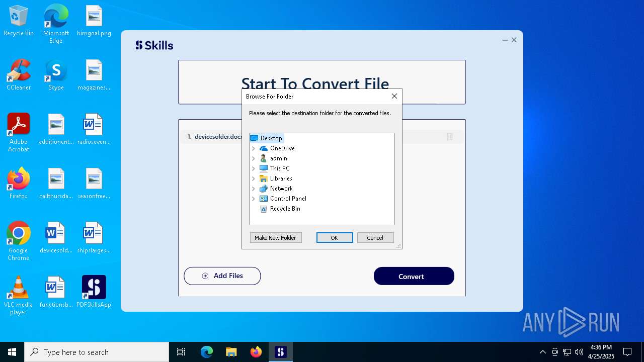644x362 pixels.
Task: Open the notification center
Action: 627,352
